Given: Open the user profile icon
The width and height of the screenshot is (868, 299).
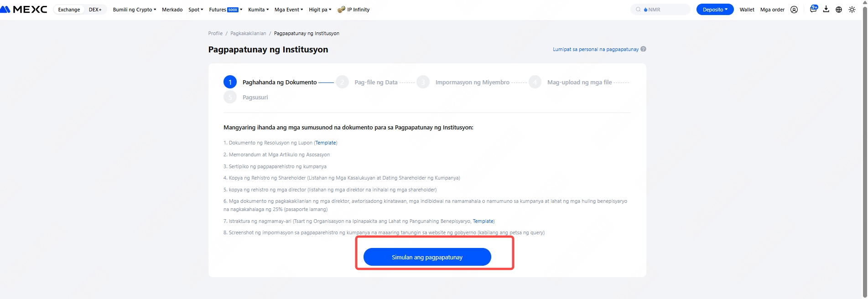Looking at the screenshot, I should point(794,10).
